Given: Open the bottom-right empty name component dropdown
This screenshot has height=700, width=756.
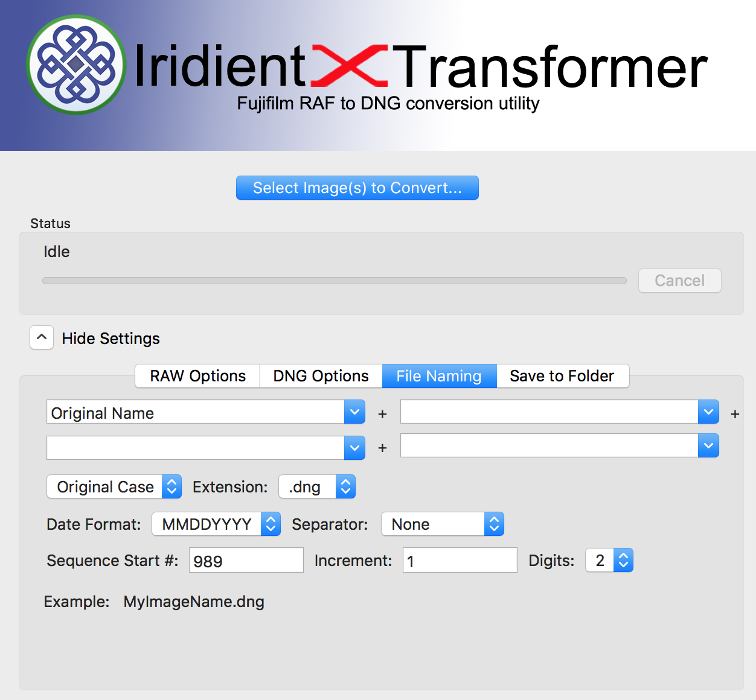Looking at the screenshot, I should point(708,446).
